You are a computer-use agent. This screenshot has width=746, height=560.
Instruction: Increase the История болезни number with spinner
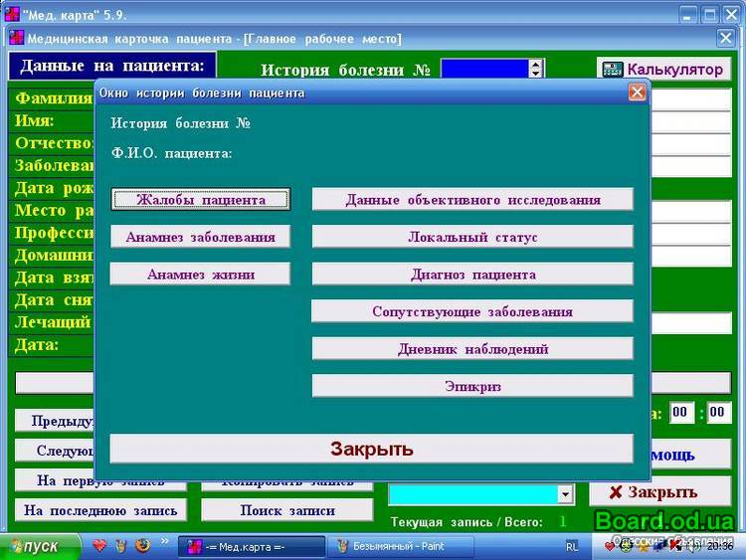537,65
